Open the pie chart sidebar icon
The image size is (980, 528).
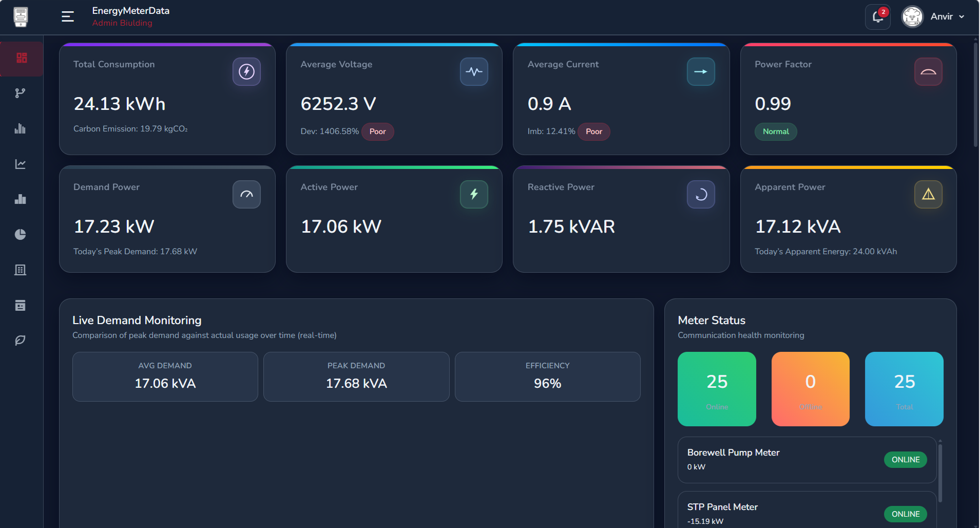pos(22,234)
